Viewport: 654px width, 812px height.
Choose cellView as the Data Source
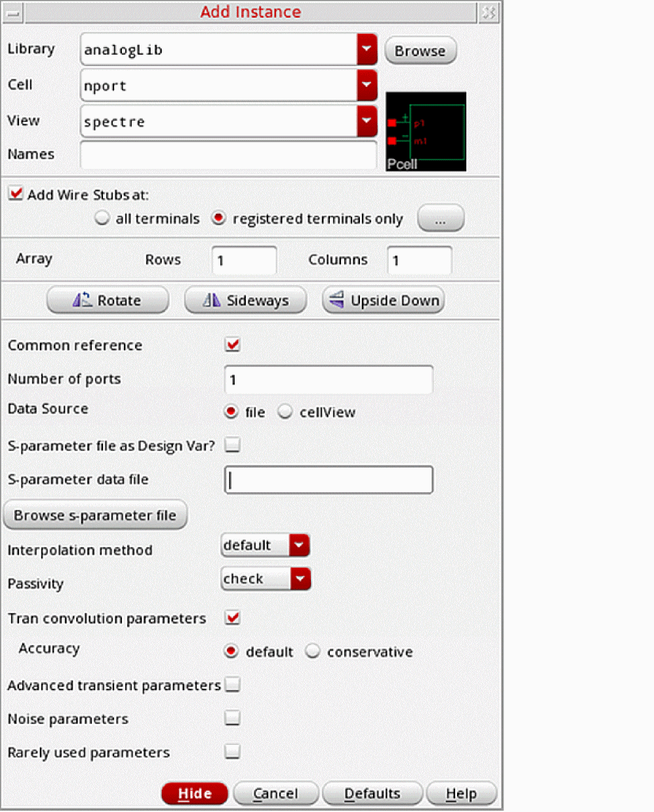click(286, 412)
